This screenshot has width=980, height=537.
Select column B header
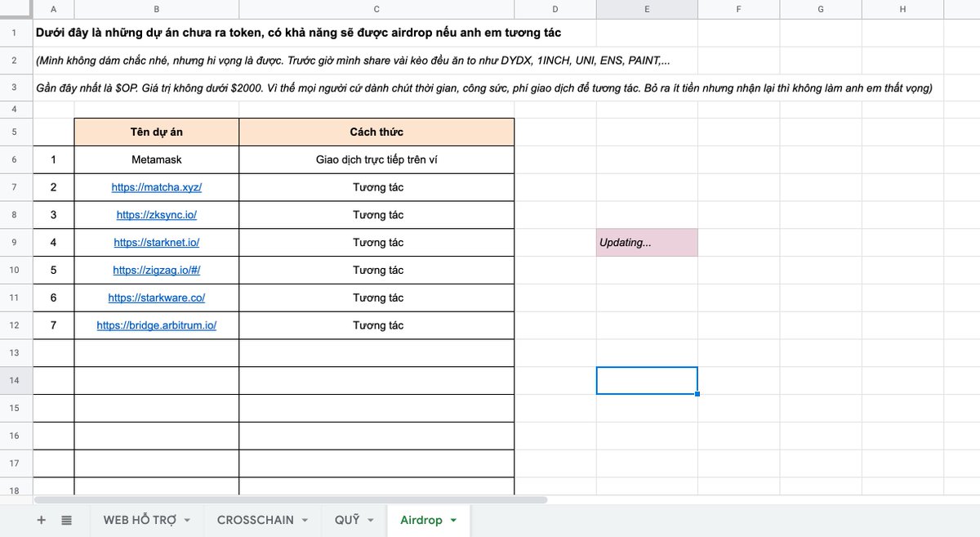(157, 9)
